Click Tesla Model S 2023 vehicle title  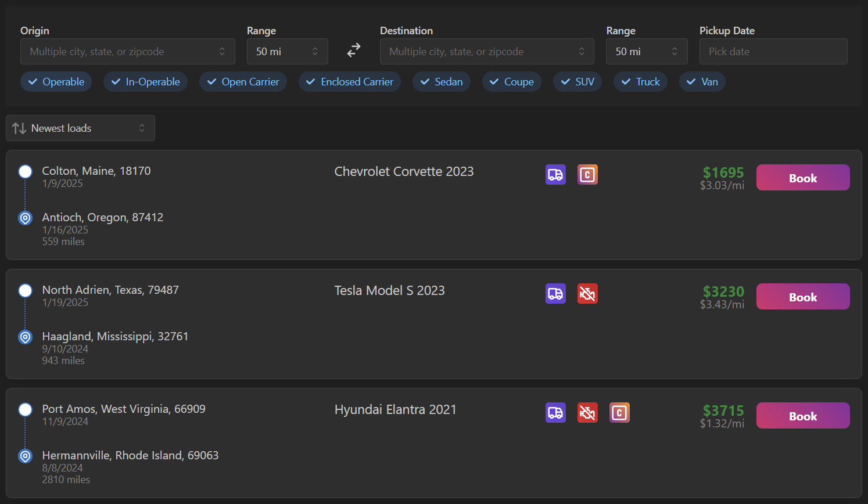pos(389,290)
